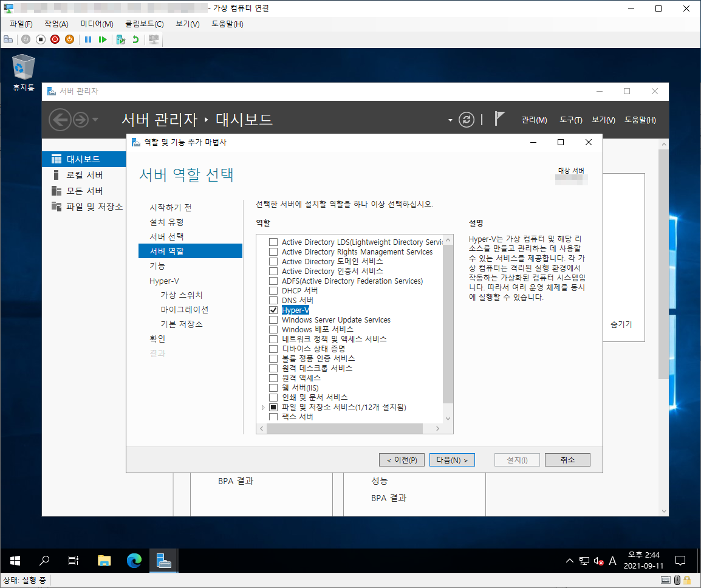Pause the virtual machine
The width and height of the screenshot is (701, 588).
[x=88, y=39]
